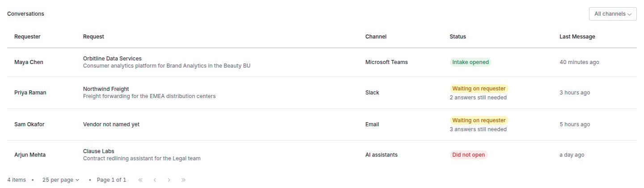Click the Email channel cell
This screenshot has width=644, height=188.
tap(372, 124)
